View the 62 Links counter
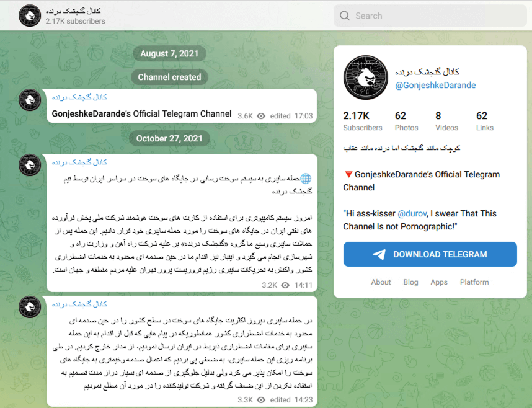 click(484, 121)
